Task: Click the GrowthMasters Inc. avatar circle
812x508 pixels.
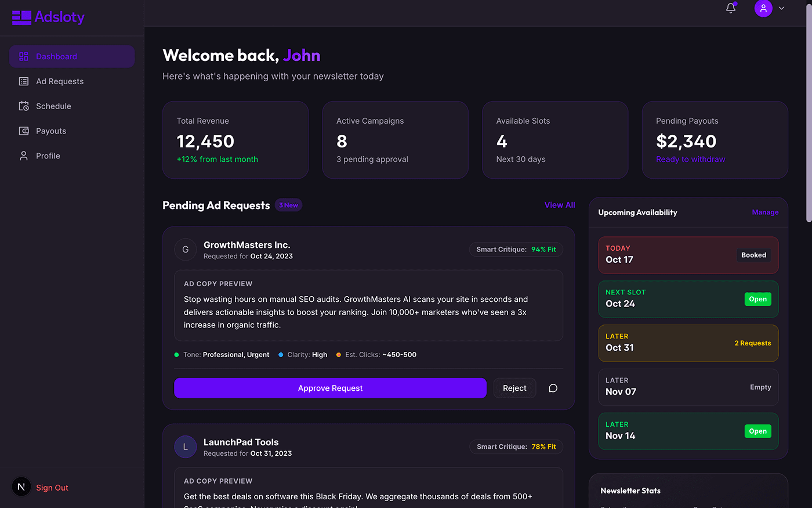Action: [x=186, y=249]
